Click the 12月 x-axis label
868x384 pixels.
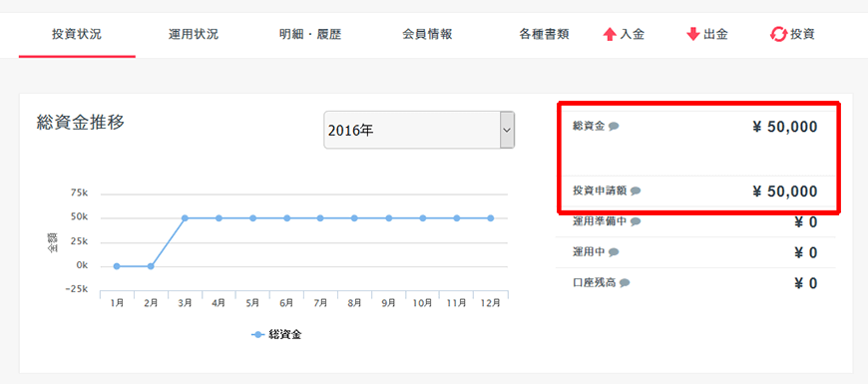[x=491, y=303]
